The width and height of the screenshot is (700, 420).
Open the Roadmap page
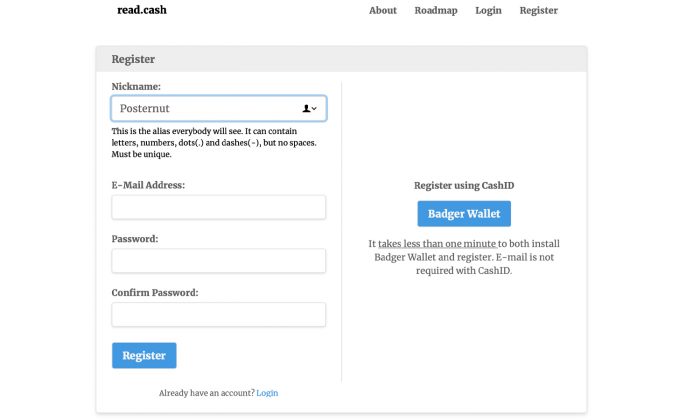coord(436,10)
